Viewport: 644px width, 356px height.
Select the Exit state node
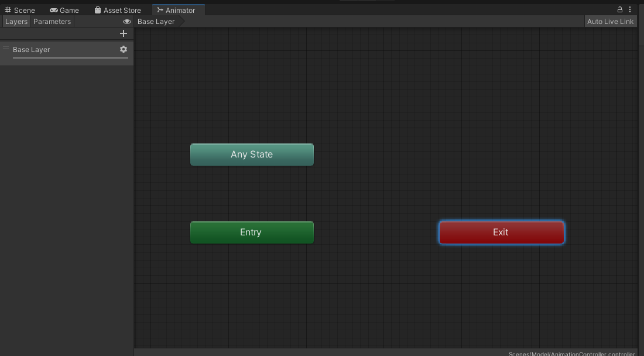[x=501, y=232]
